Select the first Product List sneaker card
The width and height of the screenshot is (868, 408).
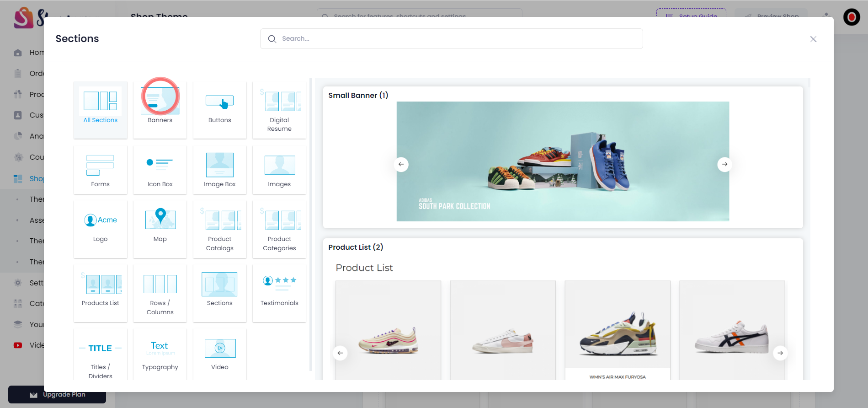[389, 330]
